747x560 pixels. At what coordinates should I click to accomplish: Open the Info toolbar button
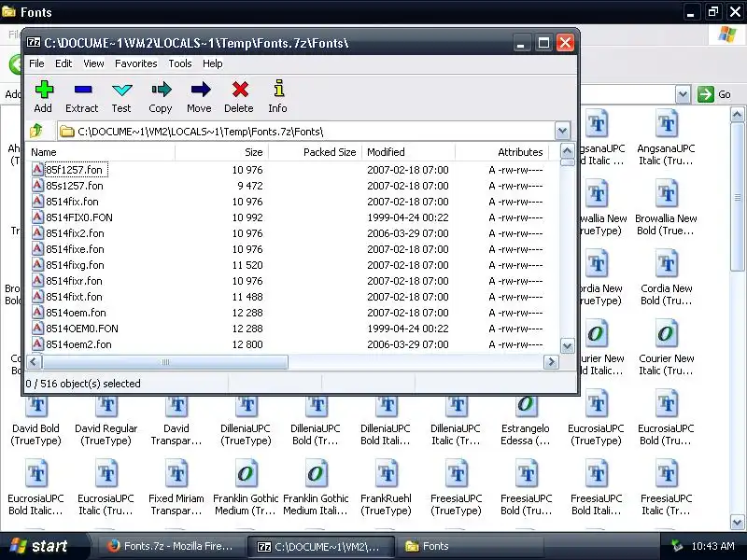(277, 97)
